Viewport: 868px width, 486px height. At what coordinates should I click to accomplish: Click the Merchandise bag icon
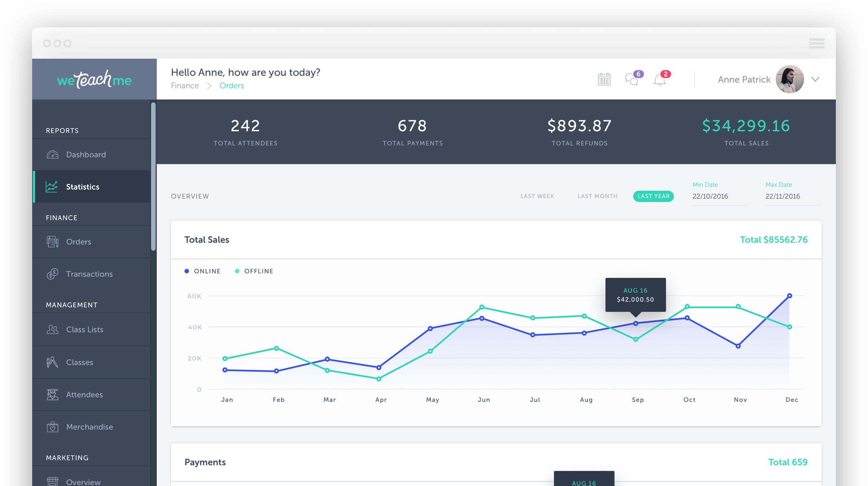(x=52, y=427)
